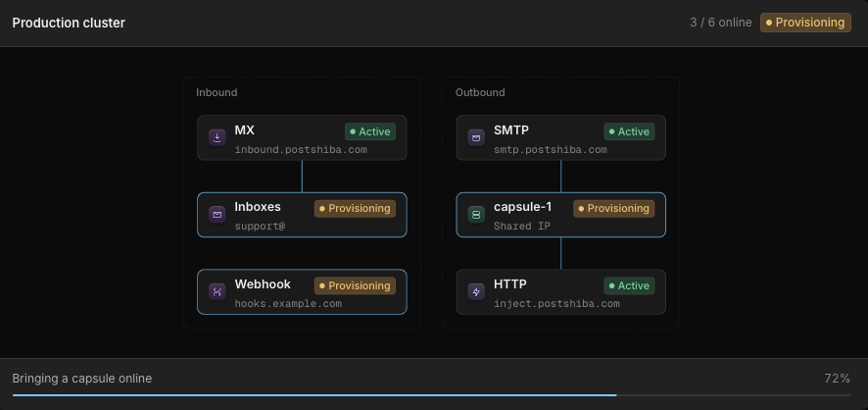Click the inject.postshiba.com hostname
Screen dimensions: 868x410
click(556, 304)
